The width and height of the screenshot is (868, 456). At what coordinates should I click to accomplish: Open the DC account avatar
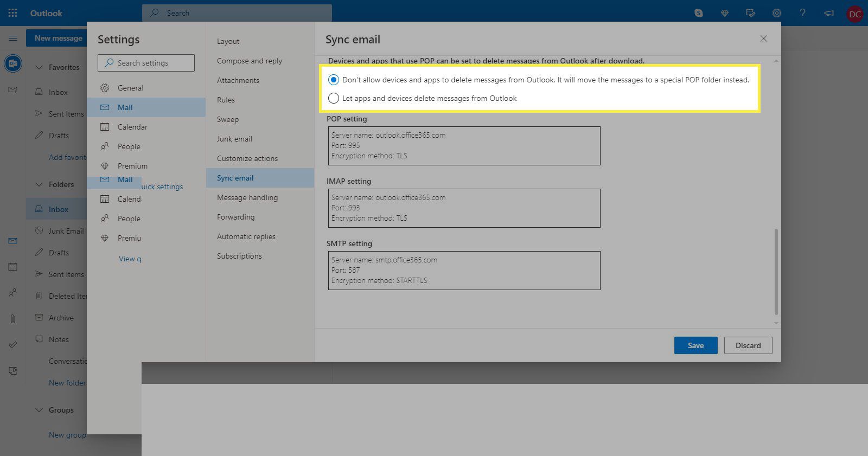855,14
